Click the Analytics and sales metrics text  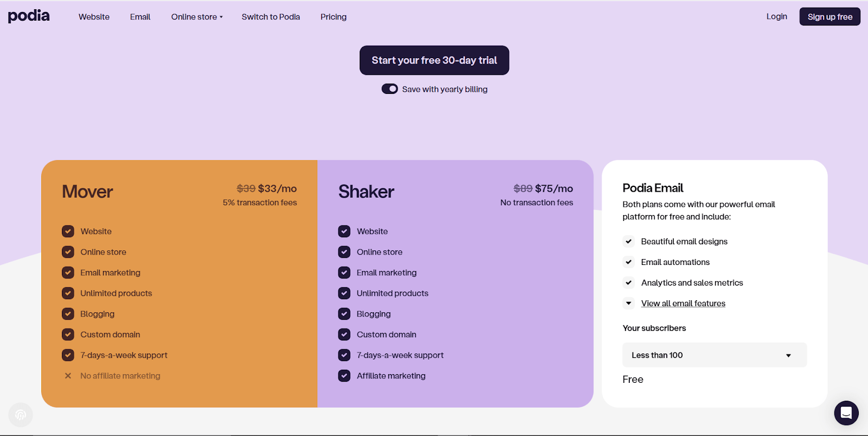click(692, 283)
